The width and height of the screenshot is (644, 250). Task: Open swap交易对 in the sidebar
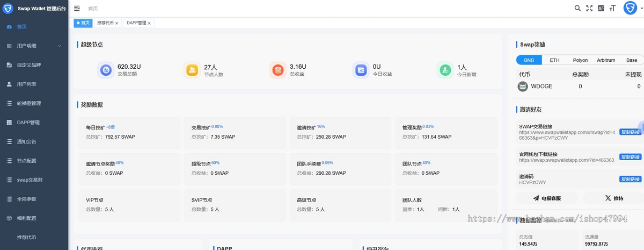(x=34, y=180)
